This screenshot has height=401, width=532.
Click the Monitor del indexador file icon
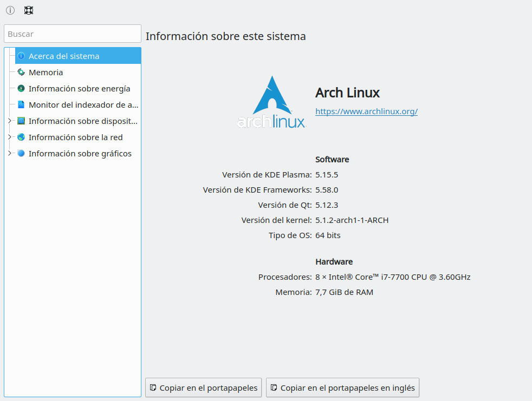[21, 104]
